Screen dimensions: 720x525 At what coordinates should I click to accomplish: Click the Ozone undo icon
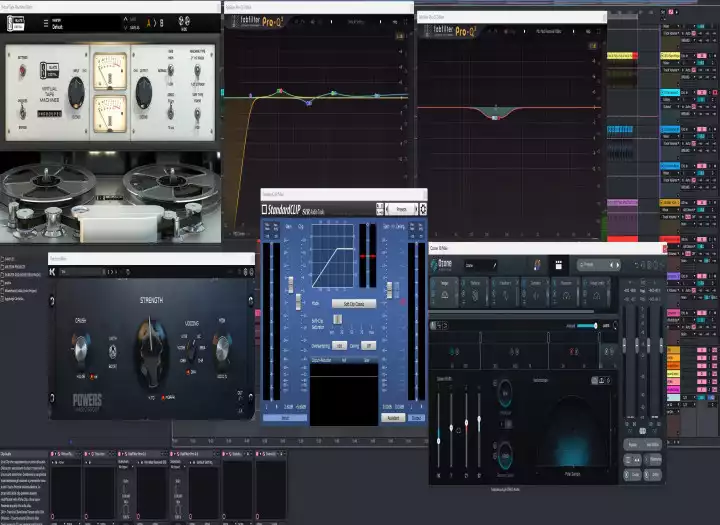click(638, 265)
